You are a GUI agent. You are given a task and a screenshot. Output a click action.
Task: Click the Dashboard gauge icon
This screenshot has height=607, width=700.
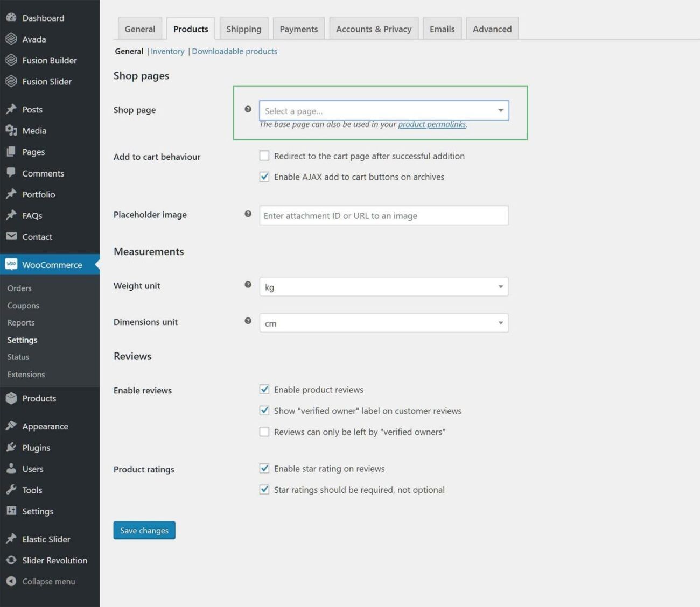(x=11, y=18)
